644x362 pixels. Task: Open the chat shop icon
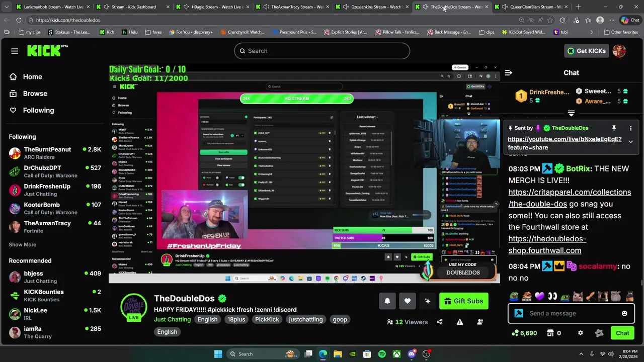coord(550,333)
